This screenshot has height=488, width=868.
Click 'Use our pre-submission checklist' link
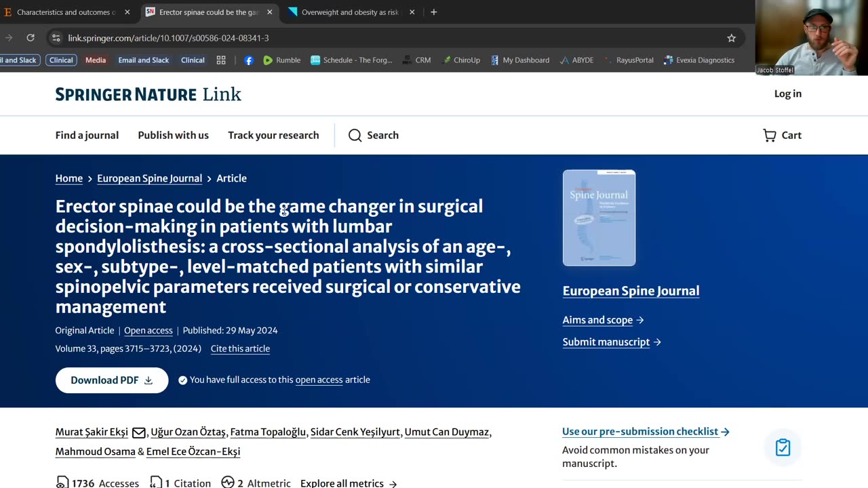click(646, 431)
